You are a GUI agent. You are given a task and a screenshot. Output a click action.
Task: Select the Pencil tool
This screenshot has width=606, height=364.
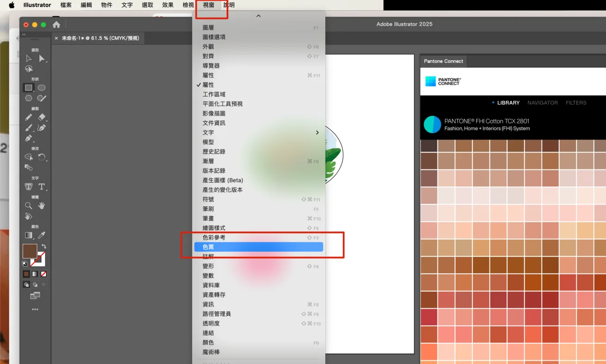pyautogui.click(x=29, y=117)
